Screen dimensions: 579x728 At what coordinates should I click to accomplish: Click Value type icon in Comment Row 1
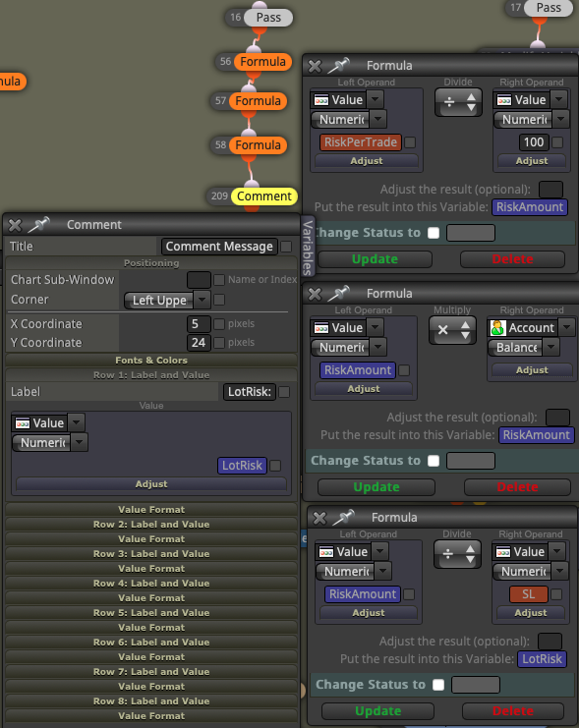tap(23, 423)
